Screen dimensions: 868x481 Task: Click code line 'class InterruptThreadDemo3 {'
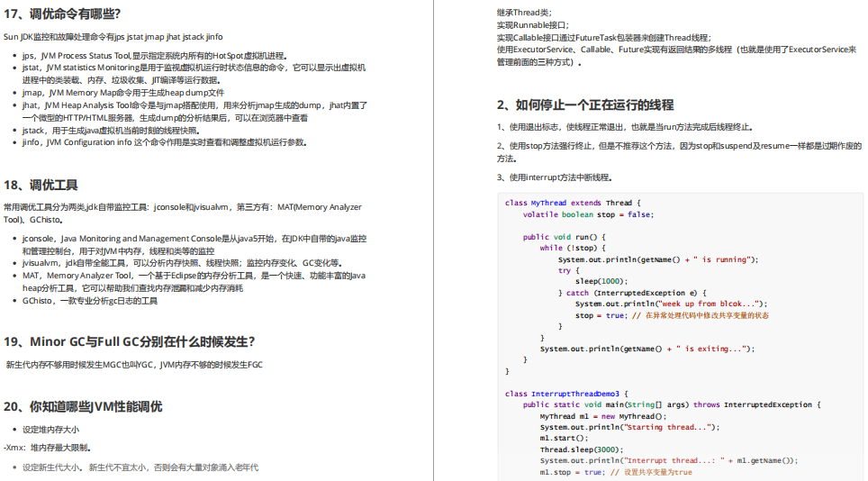click(x=567, y=394)
